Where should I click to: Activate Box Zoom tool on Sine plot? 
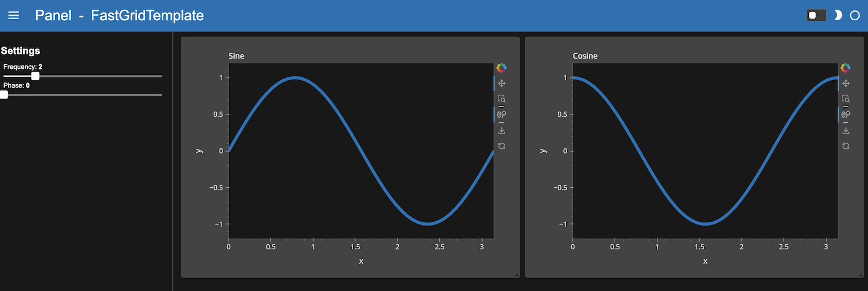501,99
